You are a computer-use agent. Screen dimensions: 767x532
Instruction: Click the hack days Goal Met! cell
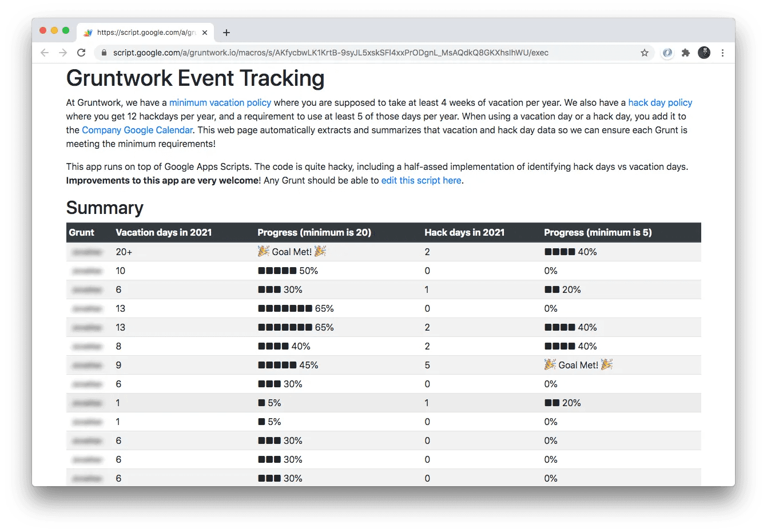pyautogui.click(x=578, y=365)
